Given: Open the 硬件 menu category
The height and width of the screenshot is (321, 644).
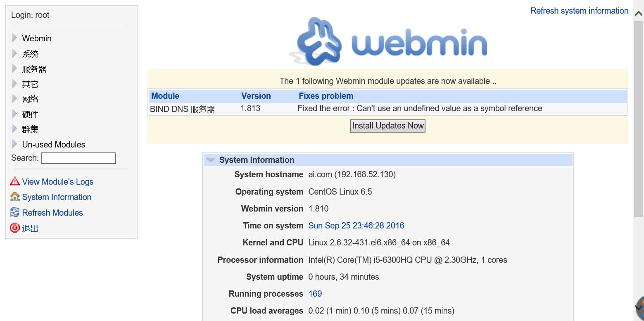Looking at the screenshot, I should coord(30,114).
